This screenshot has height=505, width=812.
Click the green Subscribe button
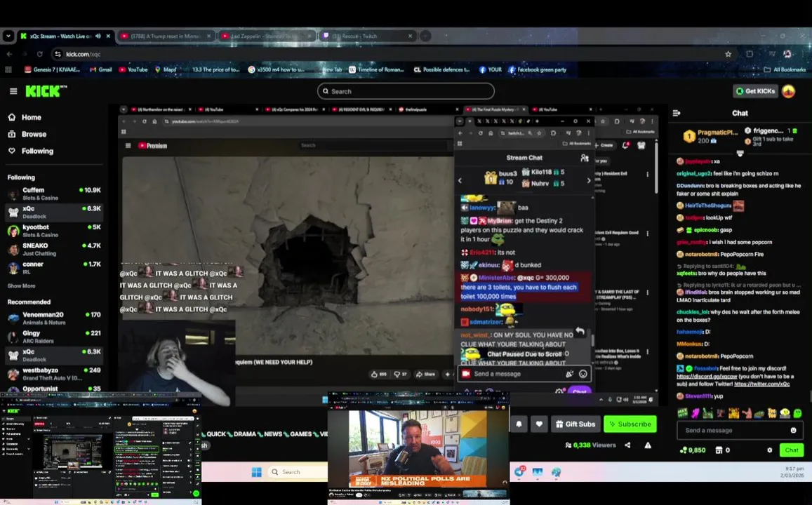pos(630,424)
